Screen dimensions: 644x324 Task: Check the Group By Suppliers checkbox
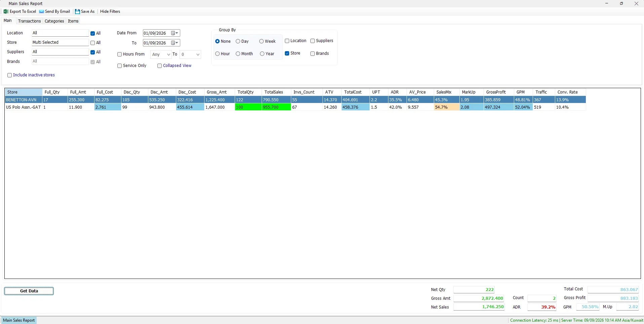pos(312,41)
